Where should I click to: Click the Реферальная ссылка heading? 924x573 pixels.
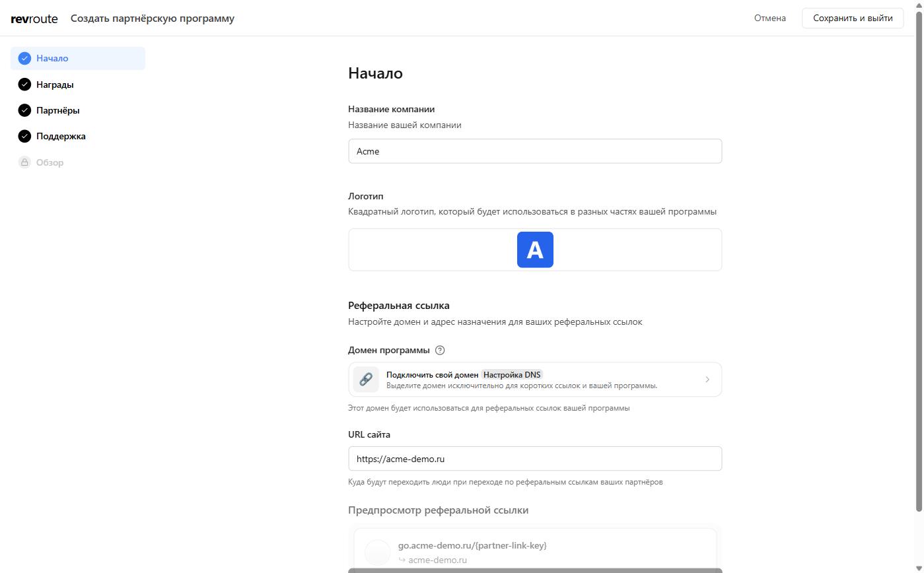399,306
